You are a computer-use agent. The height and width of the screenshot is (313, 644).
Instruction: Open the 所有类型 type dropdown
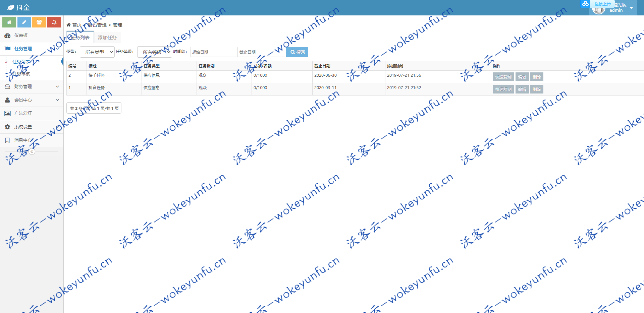click(x=97, y=52)
